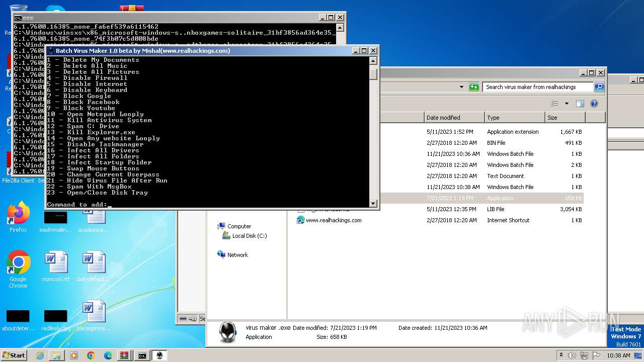The image size is (644, 362).
Task: Launch Windows Media Player from taskbar
Action: [x=74, y=355]
